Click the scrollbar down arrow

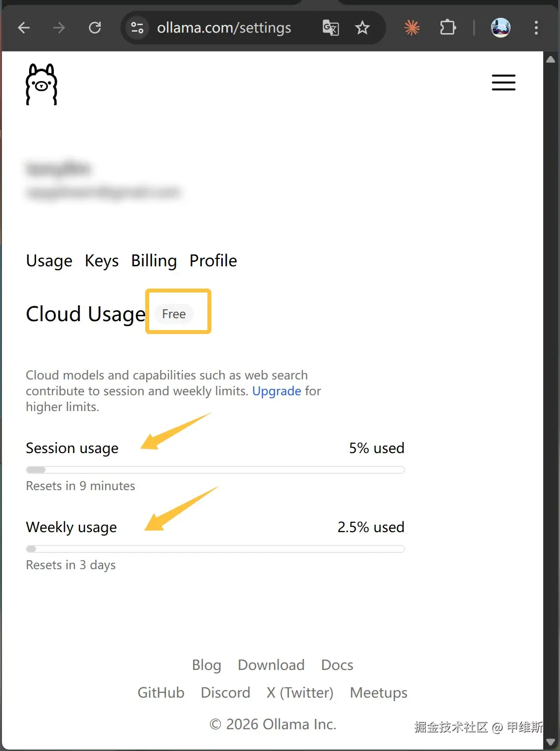click(551, 742)
